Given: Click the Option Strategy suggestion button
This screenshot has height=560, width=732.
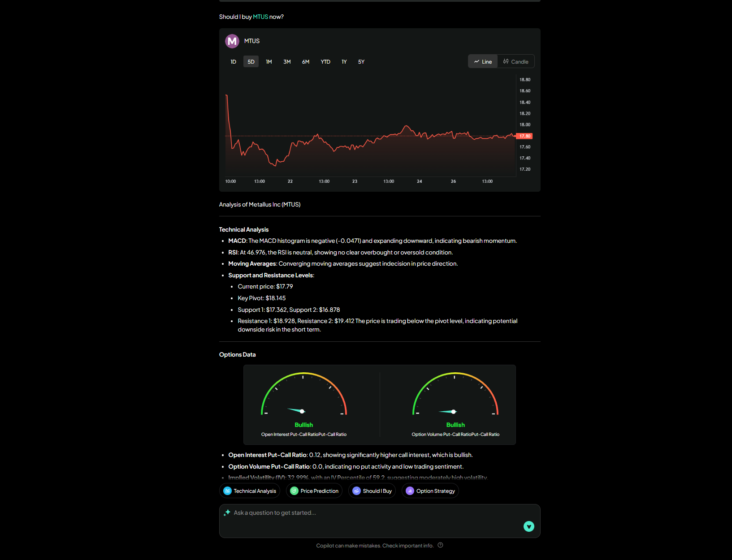Looking at the screenshot, I should [430, 491].
